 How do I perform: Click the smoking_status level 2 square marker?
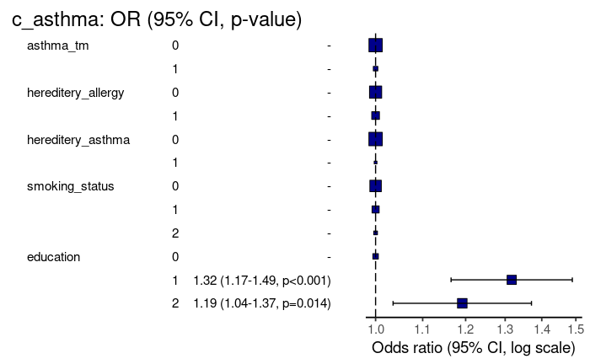375,233
